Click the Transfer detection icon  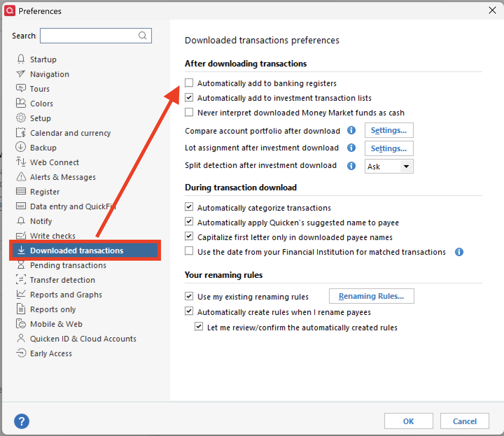click(x=21, y=280)
